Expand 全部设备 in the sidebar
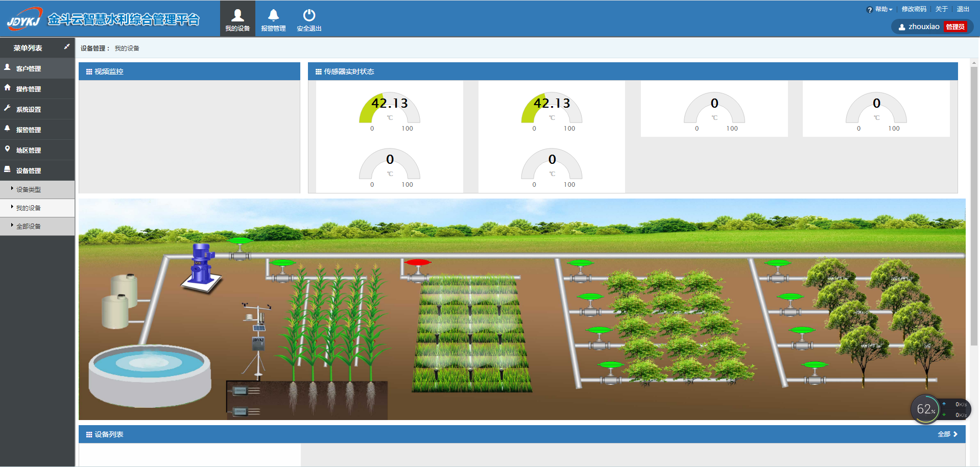The image size is (980, 467). 29,227
